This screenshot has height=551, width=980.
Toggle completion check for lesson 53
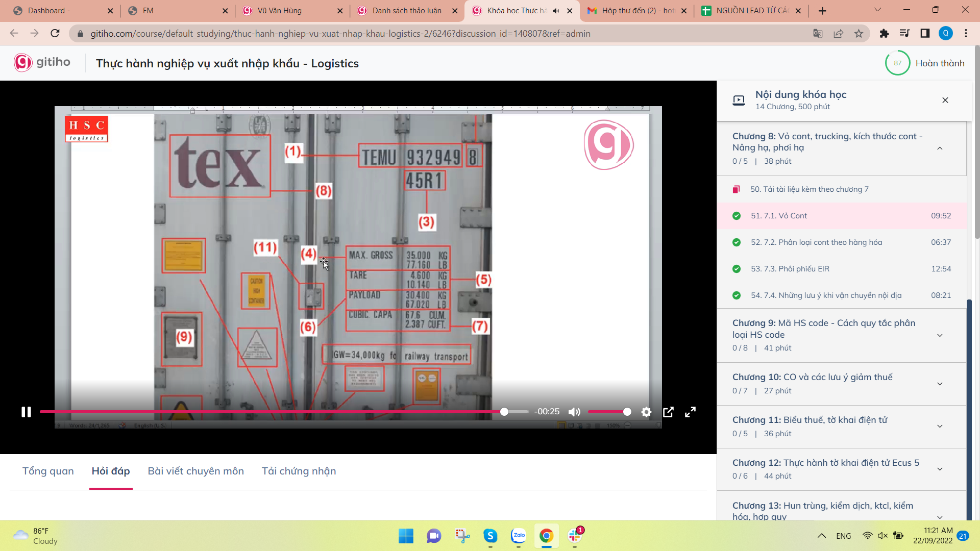[737, 269]
